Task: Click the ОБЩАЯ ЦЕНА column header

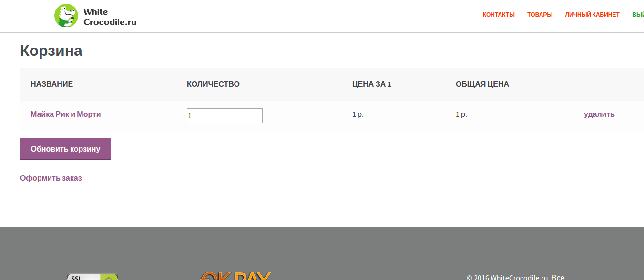Action: tap(482, 84)
